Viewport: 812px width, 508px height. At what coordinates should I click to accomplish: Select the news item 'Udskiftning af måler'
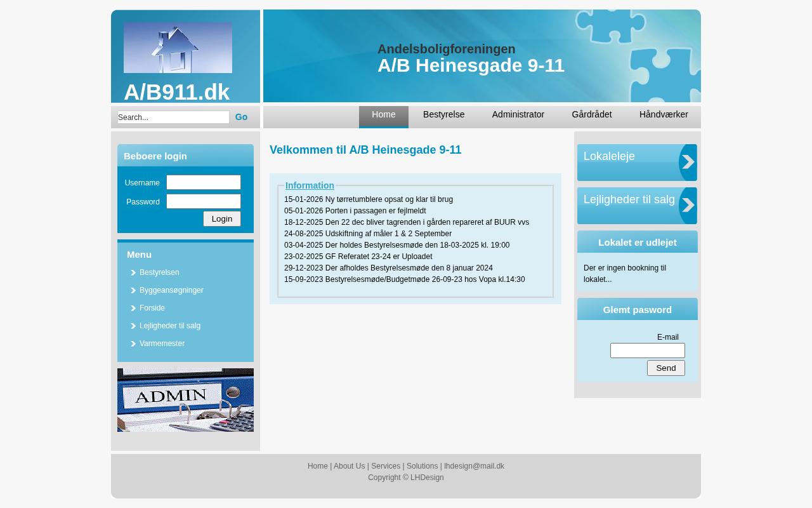coord(368,234)
